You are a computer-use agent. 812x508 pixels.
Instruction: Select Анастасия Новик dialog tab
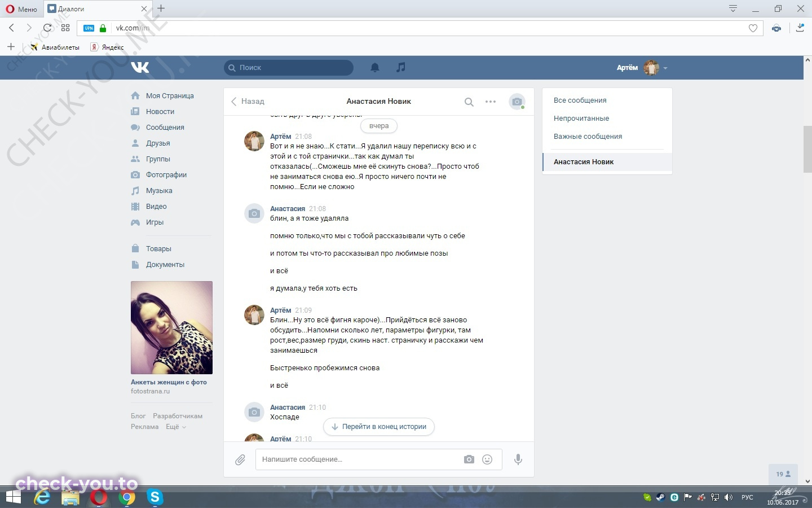(x=607, y=162)
